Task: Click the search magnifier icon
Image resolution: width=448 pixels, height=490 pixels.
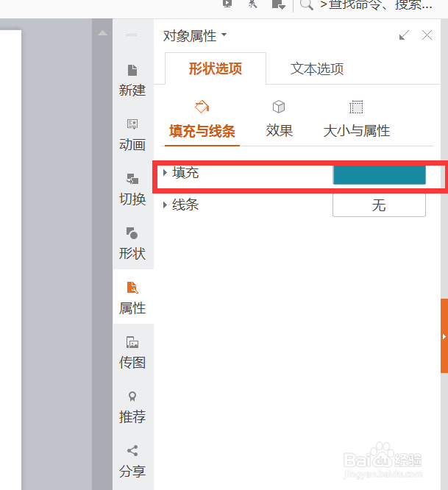Action: coord(306,4)
